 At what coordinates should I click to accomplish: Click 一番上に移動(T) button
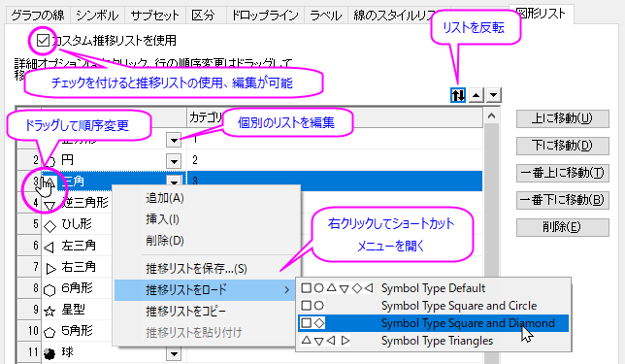point(563,173)
